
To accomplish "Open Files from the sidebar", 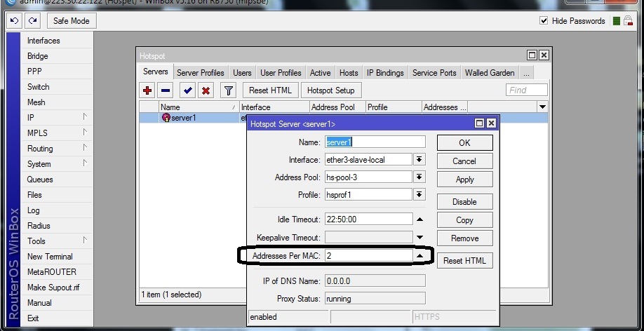I will [x=34, y=195].
